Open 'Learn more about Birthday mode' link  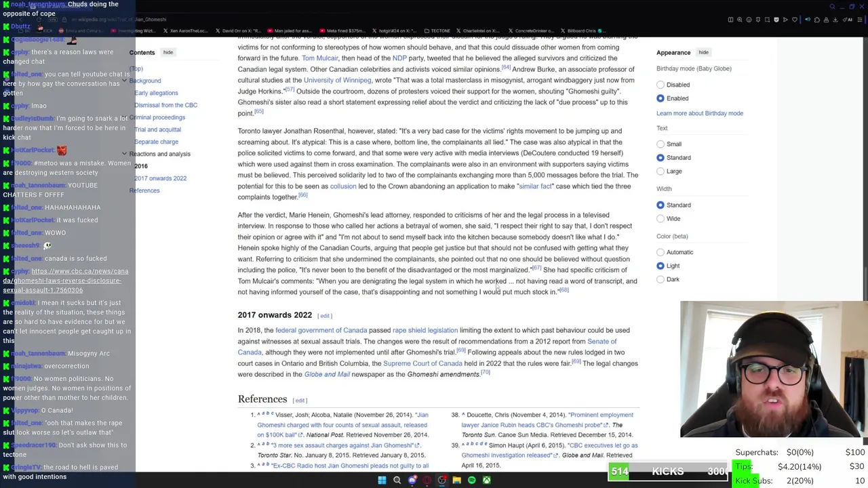click(x=700, y=113)
